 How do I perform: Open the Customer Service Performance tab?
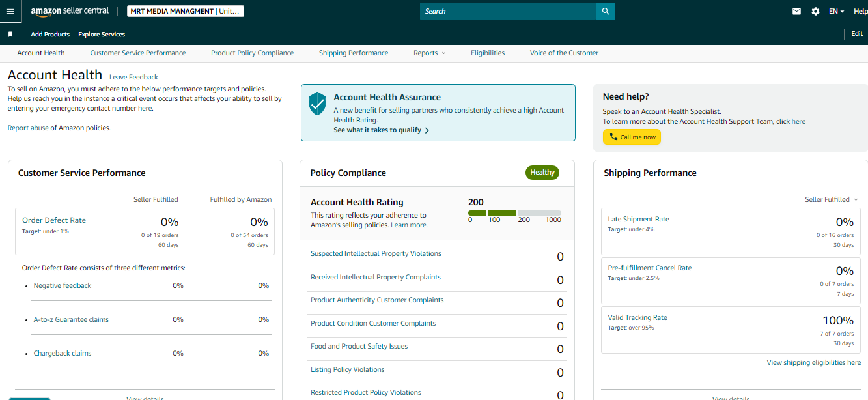pos(138,53)
